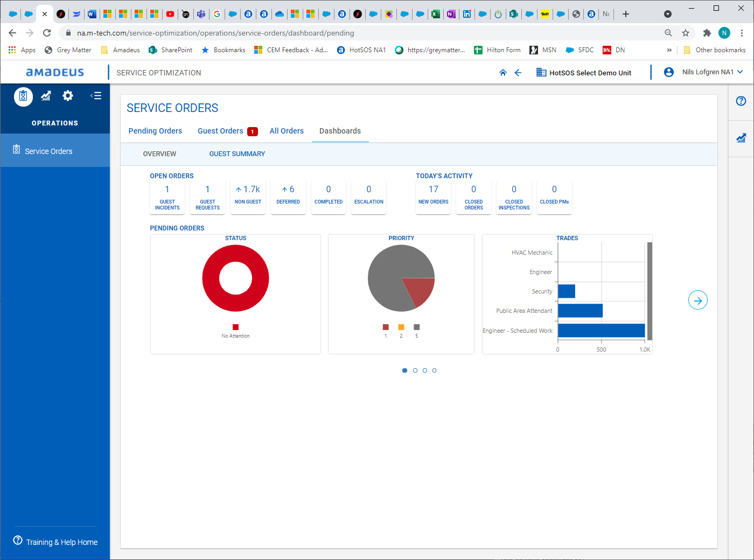Open Closed Orders tile
Image resolution: width=754 pixels, height=560 pixels.
point(474,197)
